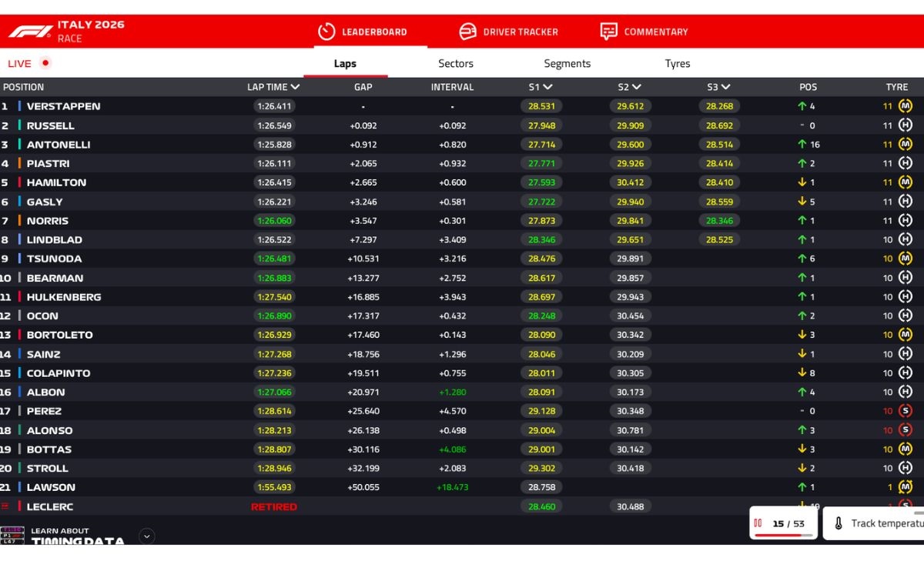Click Colapinto's yellow down arrow showing 8

pos(802,372)
